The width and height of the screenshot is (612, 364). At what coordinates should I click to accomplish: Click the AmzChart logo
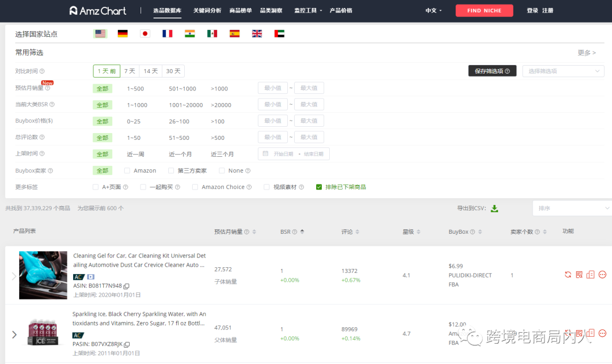coord(97,11)
